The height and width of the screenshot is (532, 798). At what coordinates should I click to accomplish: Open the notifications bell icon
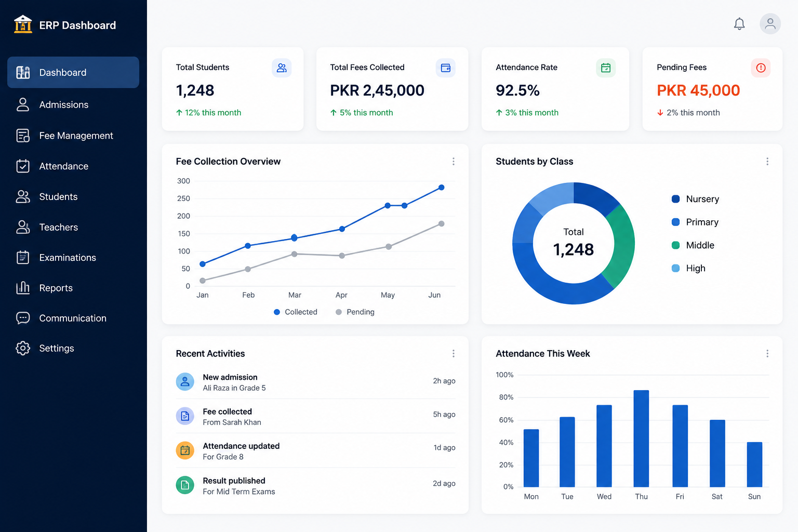coord(739,24)
